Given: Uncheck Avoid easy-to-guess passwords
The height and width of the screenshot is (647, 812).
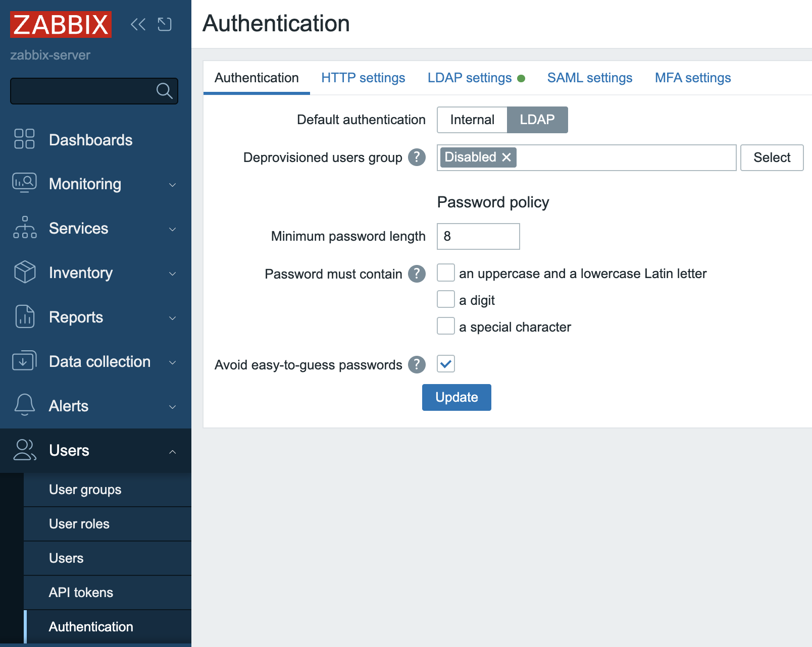Looking at the screenshot, I should [445, 364].
